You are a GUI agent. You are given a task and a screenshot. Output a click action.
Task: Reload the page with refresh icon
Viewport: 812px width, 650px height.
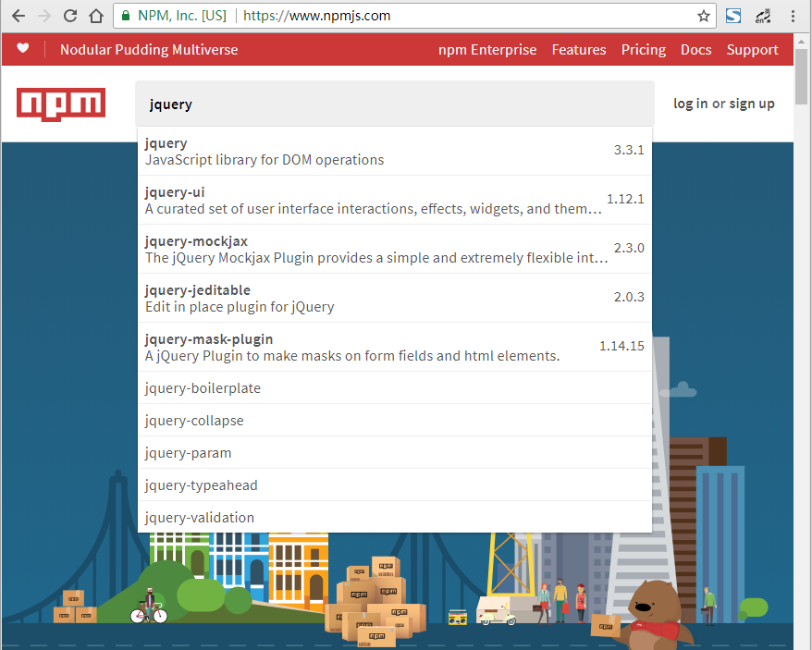tap(70, 16)
